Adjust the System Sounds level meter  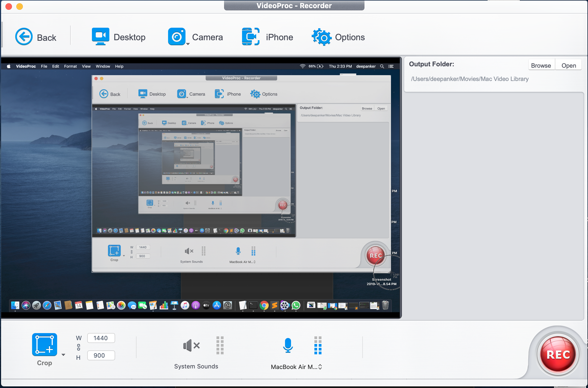[220, 345]
